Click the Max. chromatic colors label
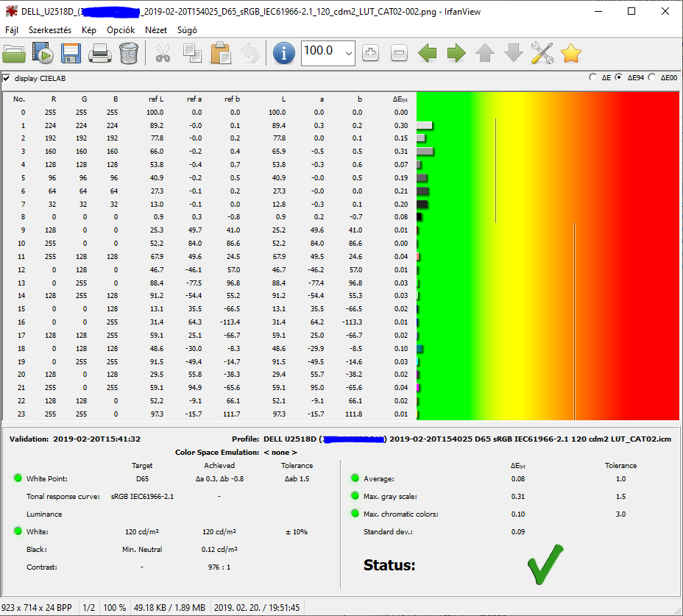This screenshot has height=616, width=683. (400, 514)
